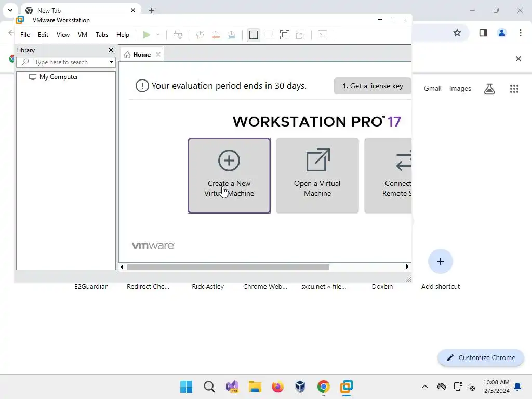Click the VMware Workstation title bar app icon
Viewport: 532px width, 399px height.
tap(20, 20)
